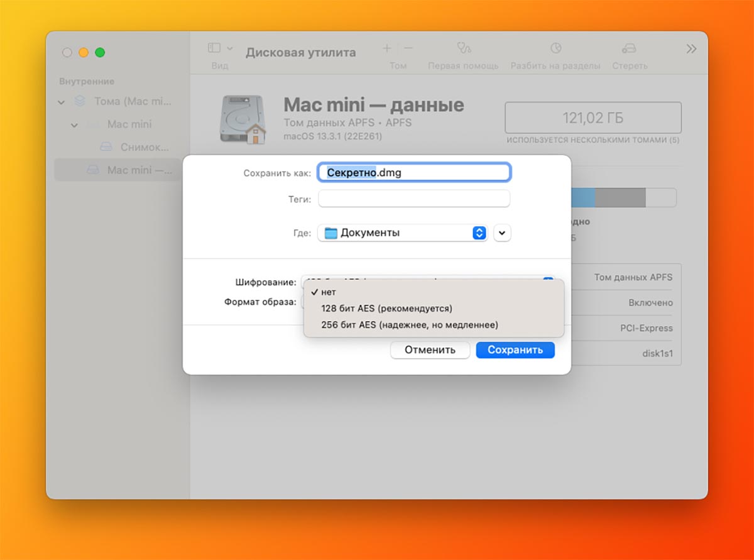The width and height of the screenshot is (754, 560).
Task: Click the Том toolbar label
Action: pyautogui.click(x=398, y=65)
